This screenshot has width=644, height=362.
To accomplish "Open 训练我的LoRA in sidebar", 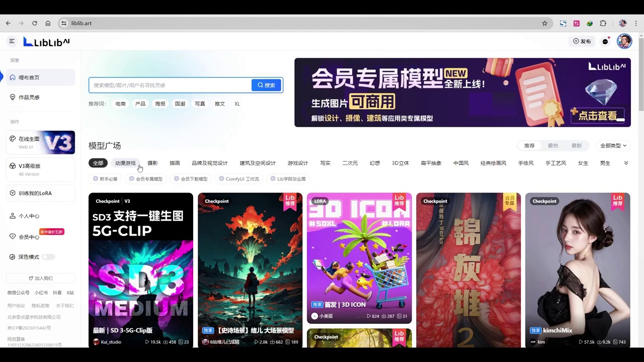I will [x=40, y=193].
